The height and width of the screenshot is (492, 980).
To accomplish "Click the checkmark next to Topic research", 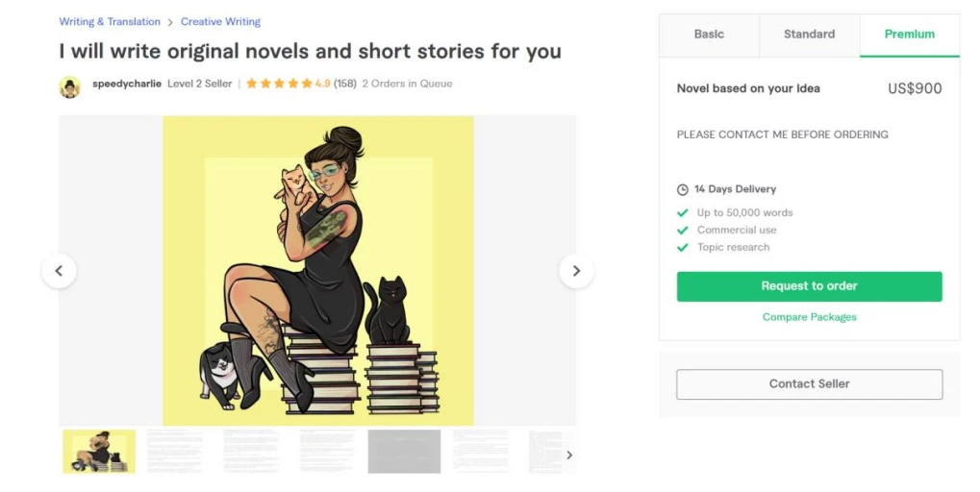I will [683, 247].
